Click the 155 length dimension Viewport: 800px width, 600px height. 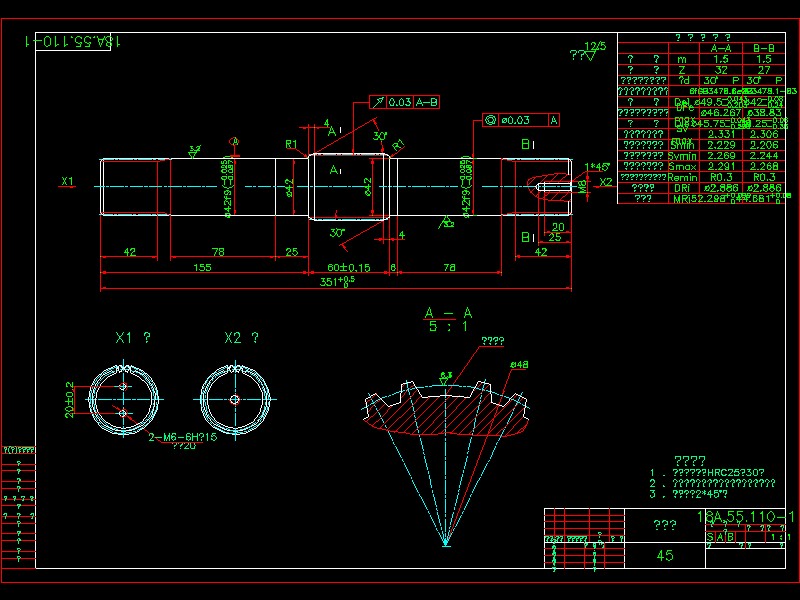point(203,267)
